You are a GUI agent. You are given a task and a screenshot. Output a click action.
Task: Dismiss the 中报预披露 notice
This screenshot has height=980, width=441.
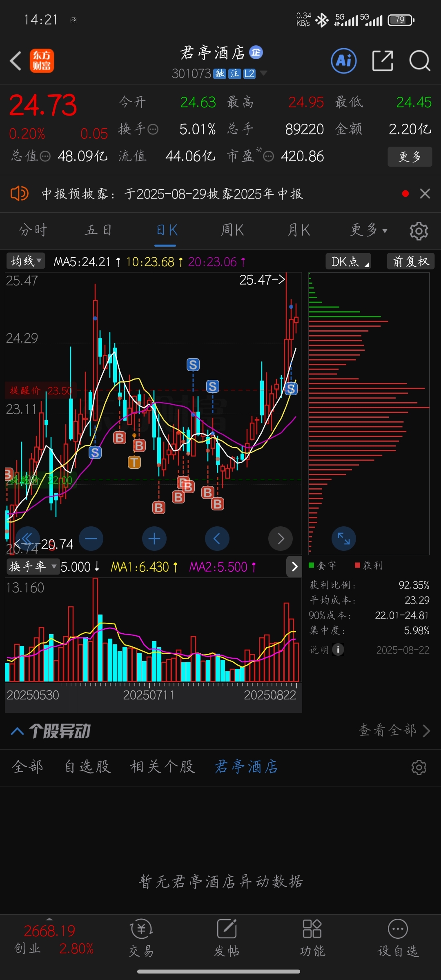(x=425, y=194)
